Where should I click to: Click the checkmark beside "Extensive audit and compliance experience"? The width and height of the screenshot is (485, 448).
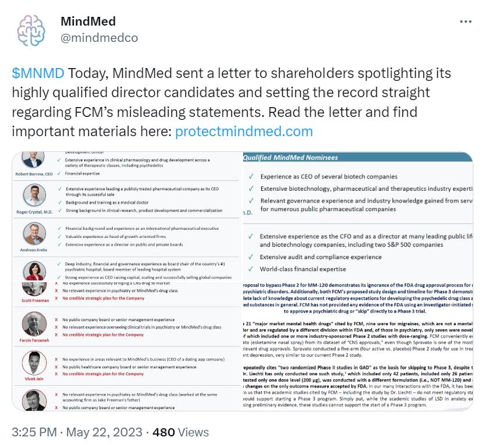click(x=251, y=257)
